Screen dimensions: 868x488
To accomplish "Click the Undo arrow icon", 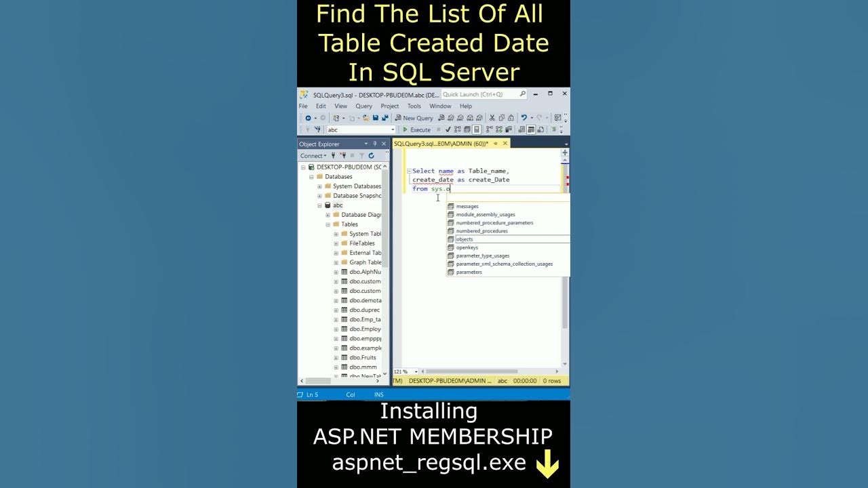I will 524,118.
